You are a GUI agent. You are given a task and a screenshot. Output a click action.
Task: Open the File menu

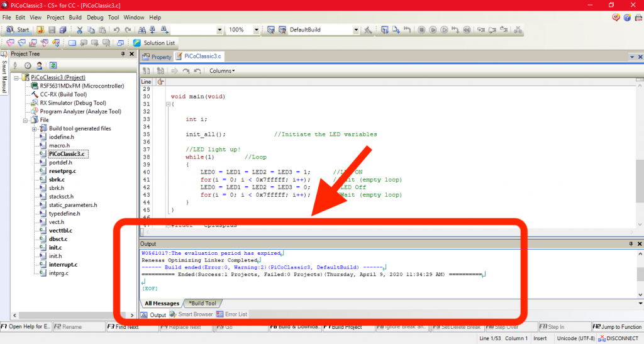(x=6, y=17)
